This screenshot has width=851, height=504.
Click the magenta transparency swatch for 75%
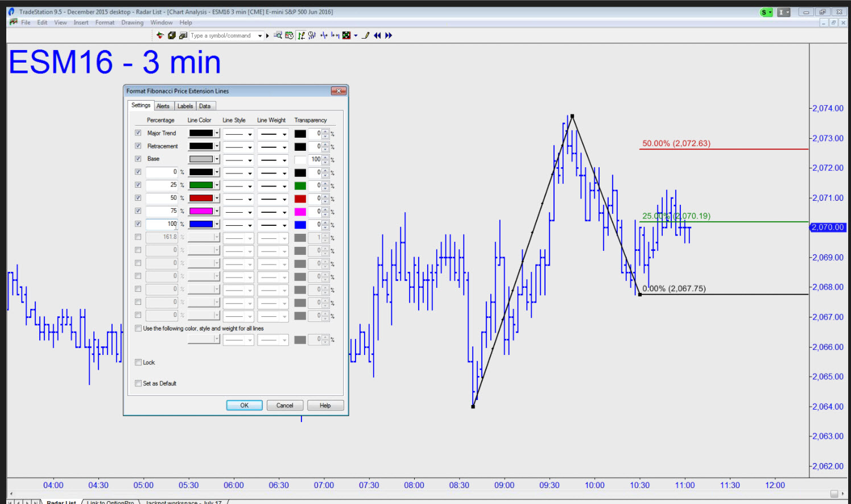(300, 212)
